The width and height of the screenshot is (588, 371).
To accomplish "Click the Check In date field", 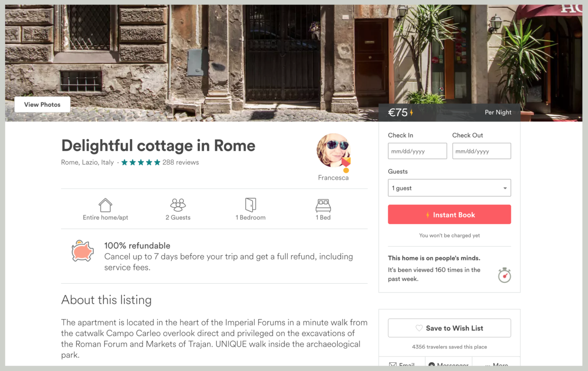I will point(417,151).
